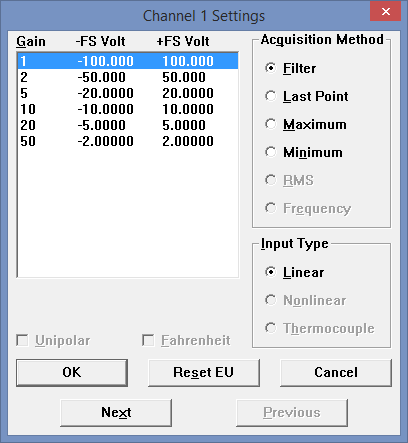Select gain 1 row in list

128,61
